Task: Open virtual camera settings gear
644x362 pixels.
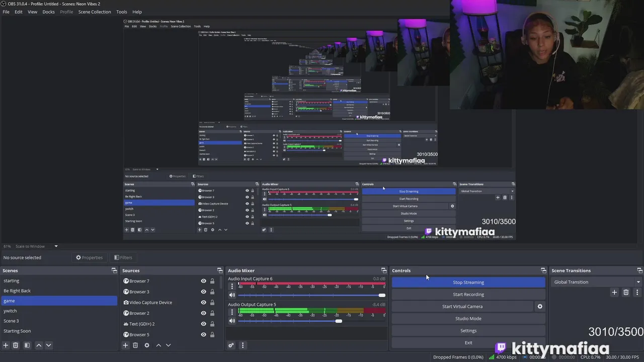Action: [x=540, y=306]
